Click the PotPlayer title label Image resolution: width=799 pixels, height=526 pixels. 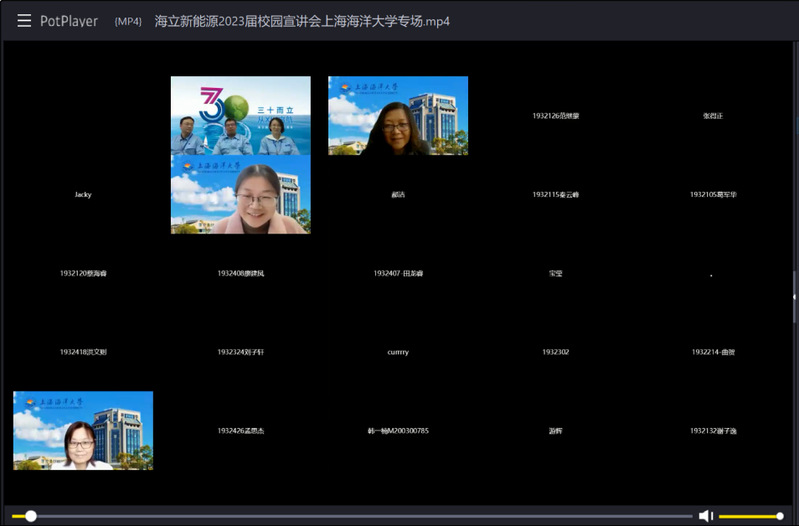tap(69, 21)
